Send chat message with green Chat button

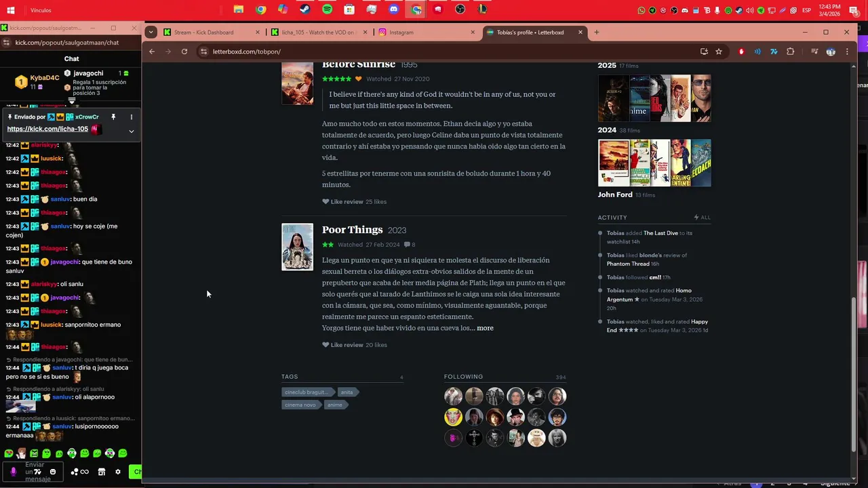coord(136,472)
